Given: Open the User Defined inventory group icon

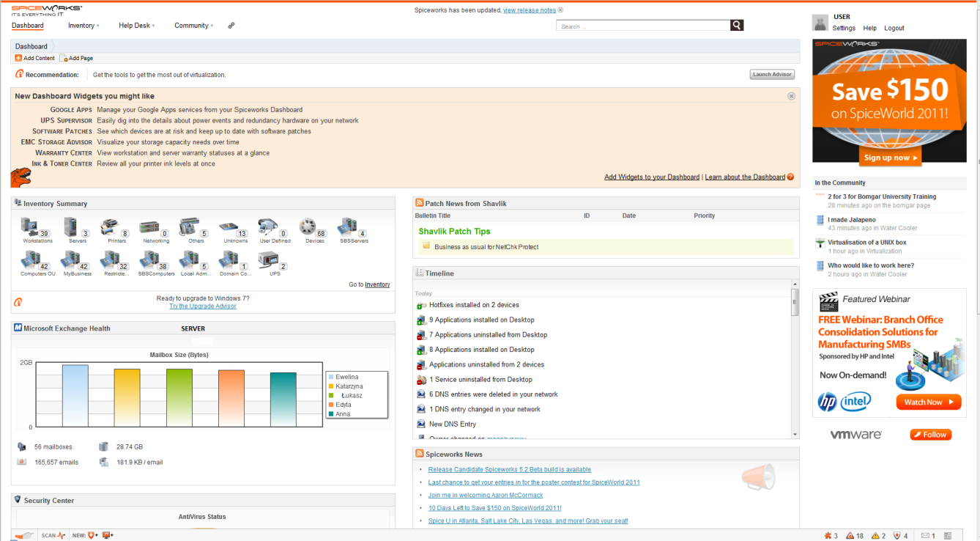Looking at the screenshot, I should click(267, 227).
